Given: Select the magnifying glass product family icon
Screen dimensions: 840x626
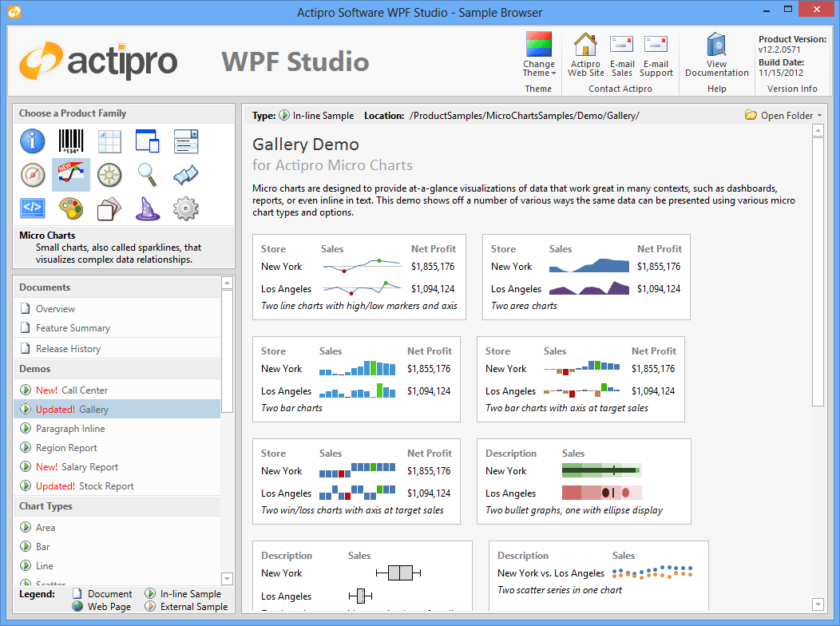Looking at the screenshot, I should 148,175.
